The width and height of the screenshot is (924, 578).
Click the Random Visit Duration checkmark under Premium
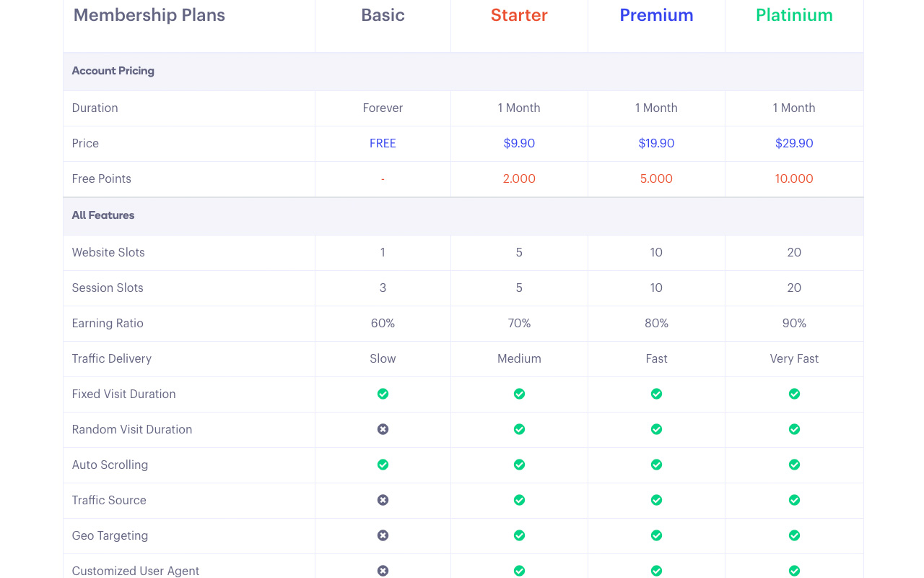click(656, 429)
